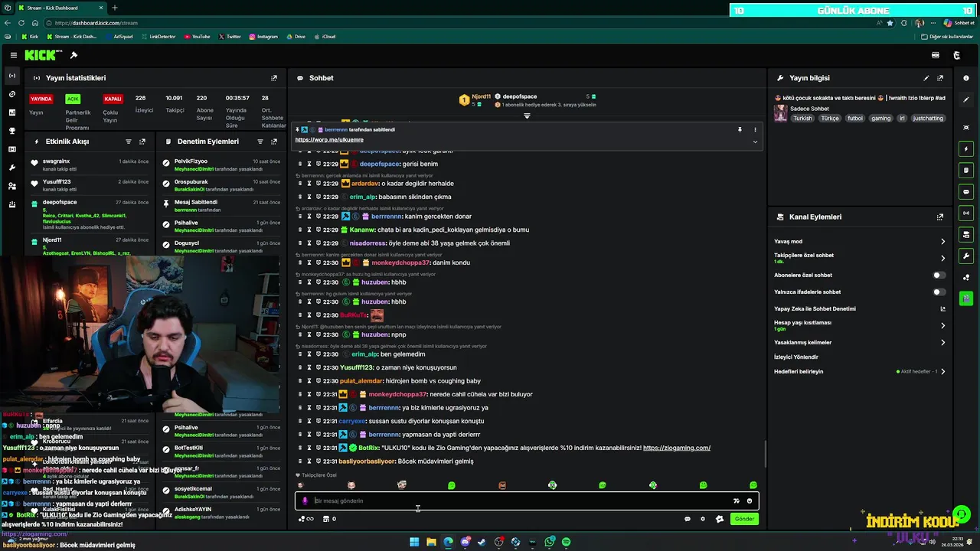980x551 pixels.
Task: Open the stream broadcast icon in left sidebar
Action: pyautogui.click(x=12, y=76)
